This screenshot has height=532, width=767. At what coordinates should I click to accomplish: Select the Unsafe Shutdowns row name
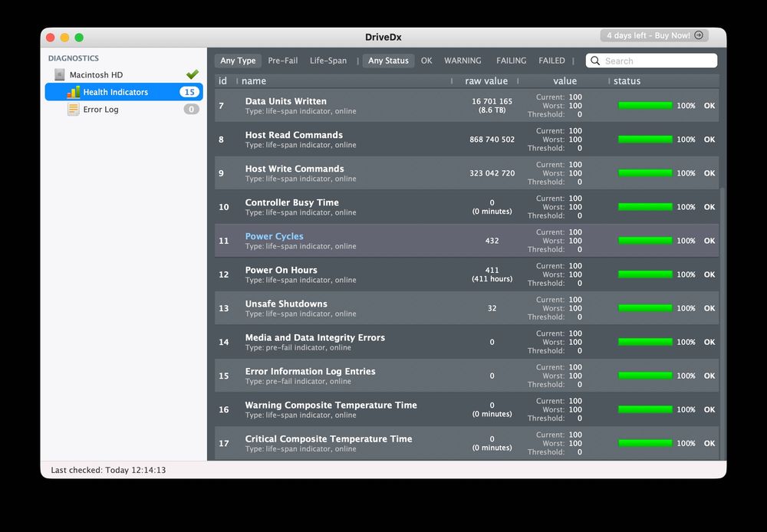pos(286,304)
